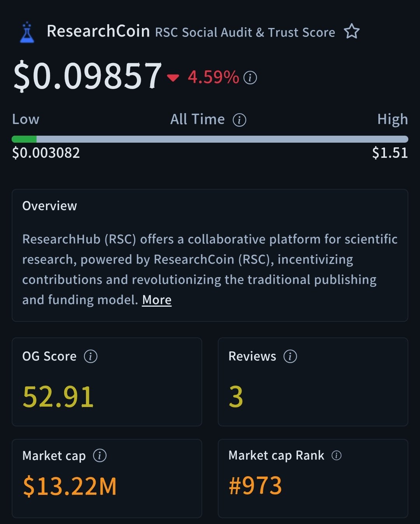Select the All Time range label
The width and height of the screenshot is (420, 524).
198,119
